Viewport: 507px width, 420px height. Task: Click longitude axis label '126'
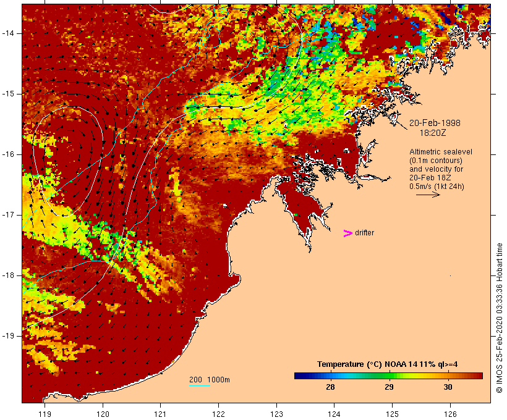coord(450,414)
